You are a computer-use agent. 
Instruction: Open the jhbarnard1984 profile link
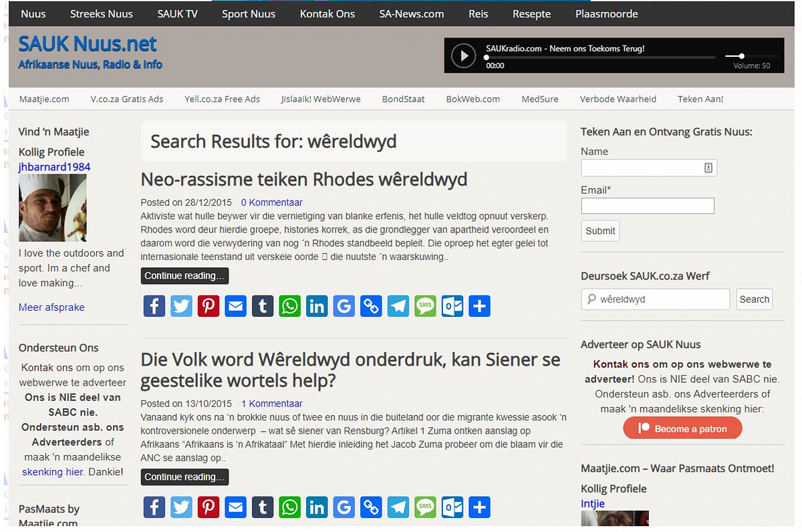click(x=54, y=167)
